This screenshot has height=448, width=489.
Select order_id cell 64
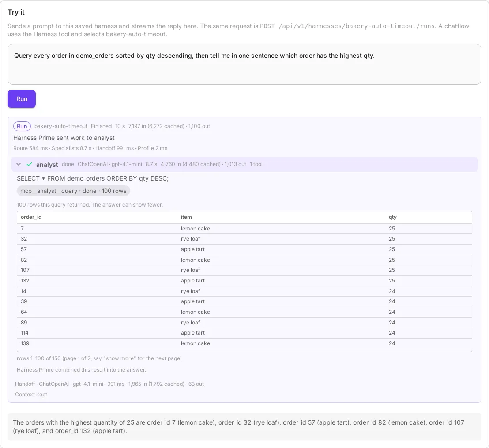(24, 312)
